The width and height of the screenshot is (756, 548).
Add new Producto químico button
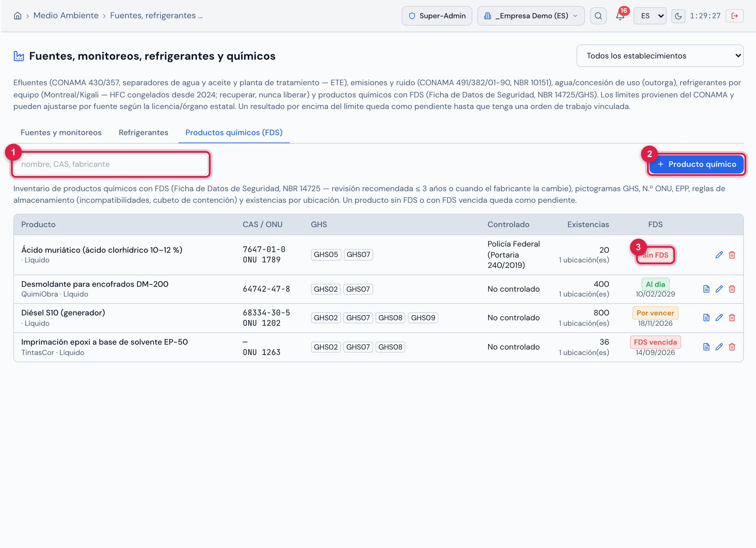[x=696, y=164]
